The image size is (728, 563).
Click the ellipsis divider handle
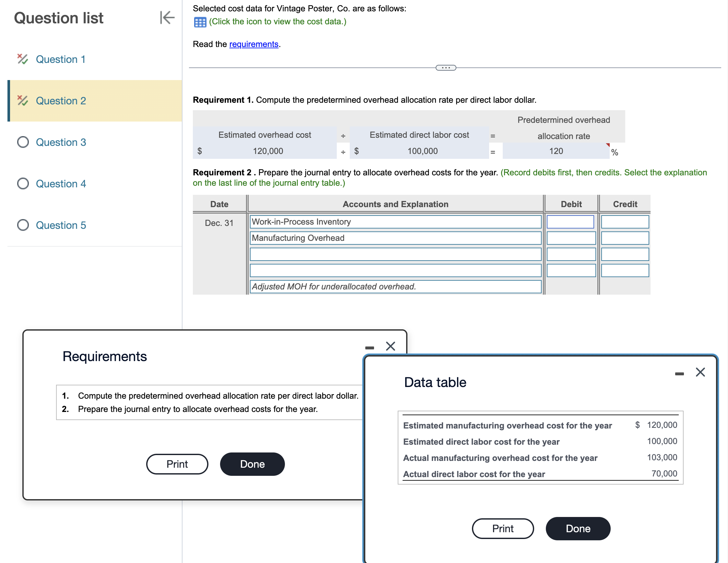point(446,68)
